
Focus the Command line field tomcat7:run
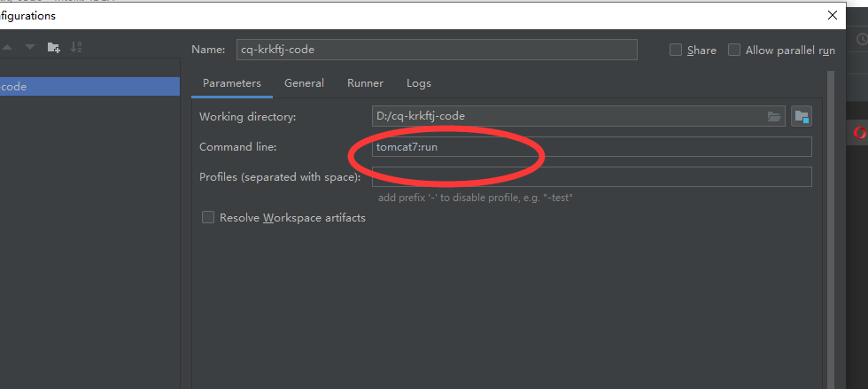[592, 147]
